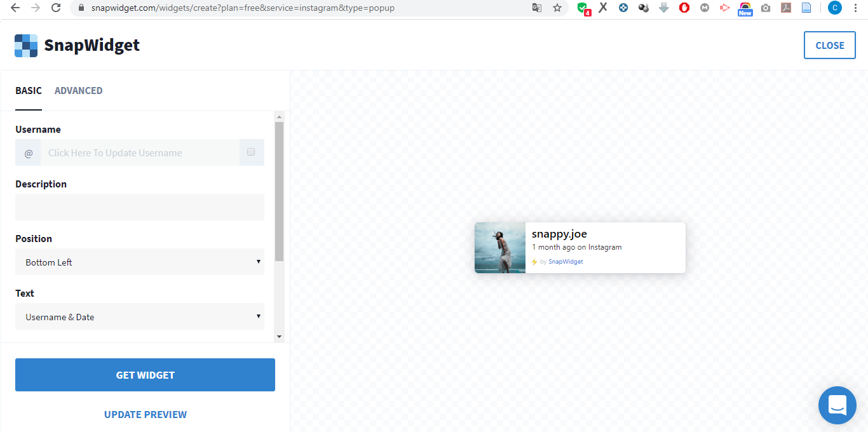Click the rainbow extension labeled New
The height and width of the screenshot is (432, 868).
point(745,9)
